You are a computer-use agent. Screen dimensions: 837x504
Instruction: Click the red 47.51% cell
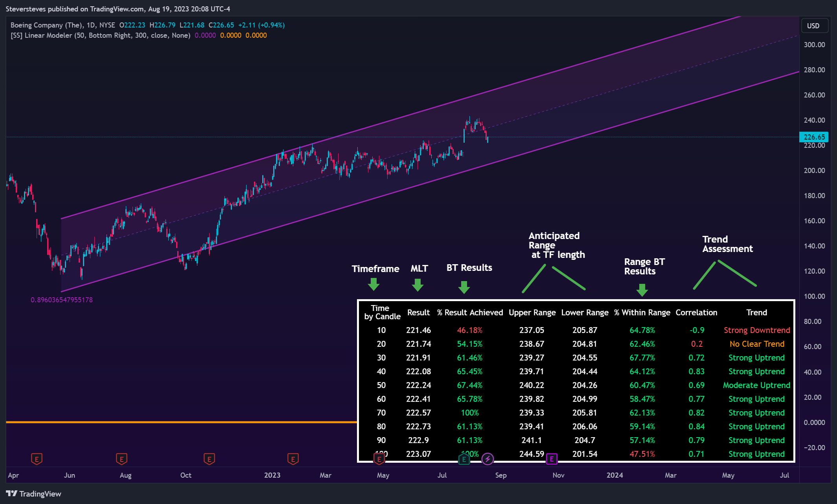[642, 454]
